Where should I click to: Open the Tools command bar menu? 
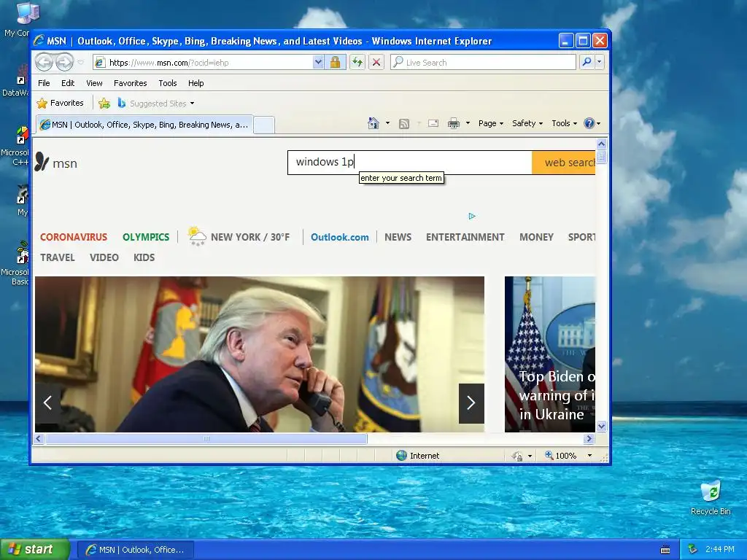pyautogui.click(x=565, y=123)
